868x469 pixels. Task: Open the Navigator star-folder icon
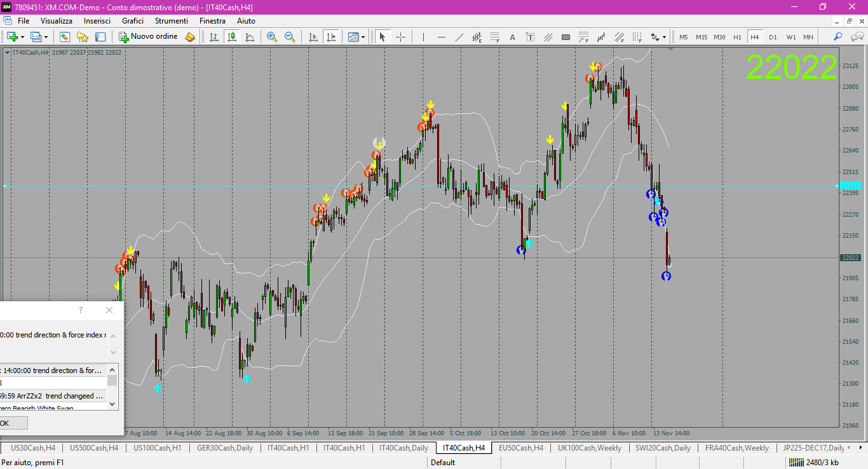tap(82, 37)
